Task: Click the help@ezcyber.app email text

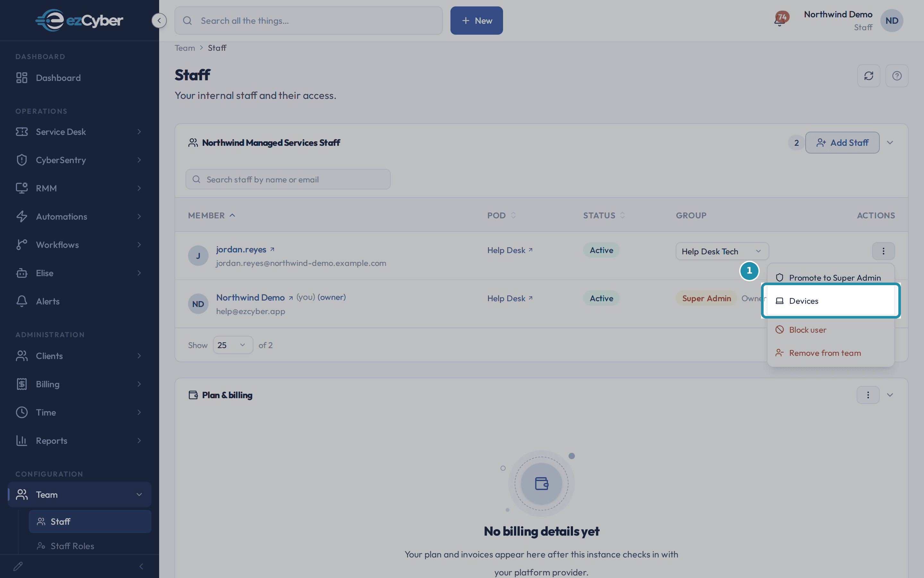Action: click(251, 311)
